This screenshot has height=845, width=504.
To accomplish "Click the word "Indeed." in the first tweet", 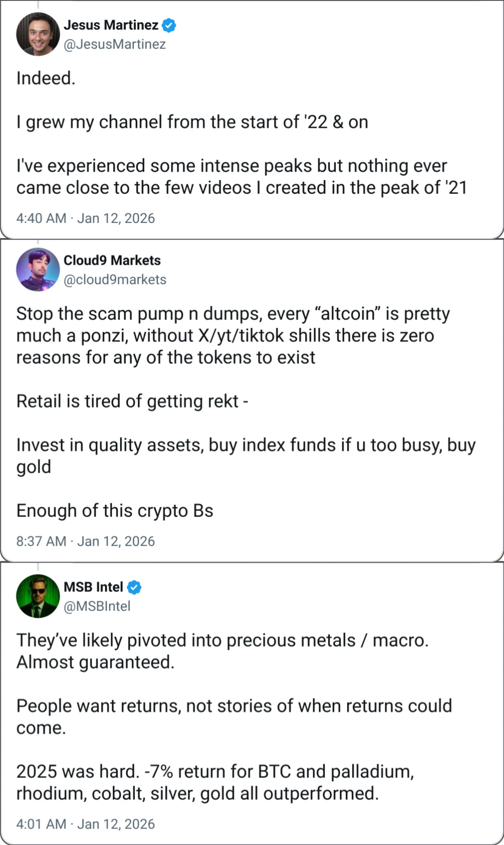I will click(x=46, y=78).
